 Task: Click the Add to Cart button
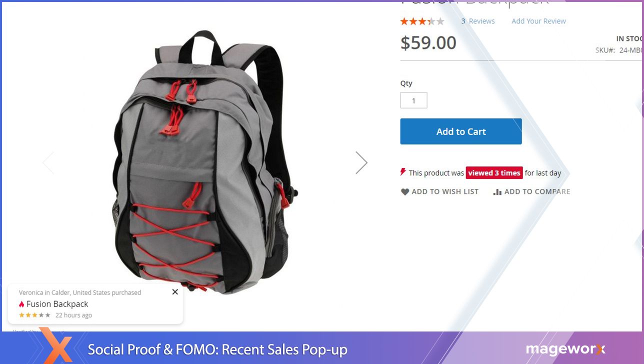[460, 131]
